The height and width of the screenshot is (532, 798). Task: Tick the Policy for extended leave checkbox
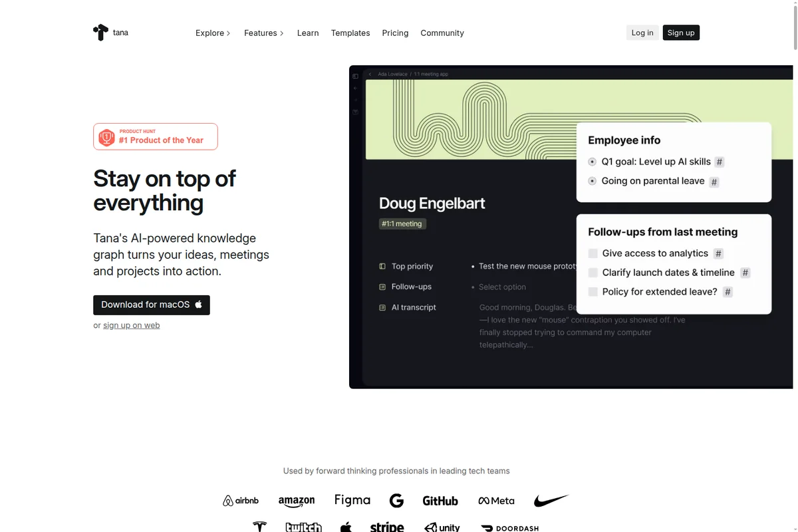click(593, 292)
